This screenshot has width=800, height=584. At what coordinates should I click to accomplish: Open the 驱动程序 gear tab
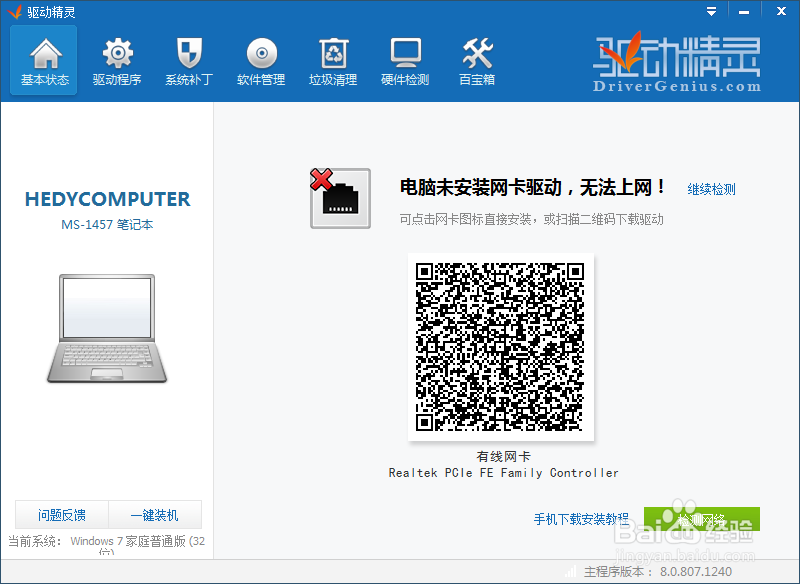coord(117,60)
